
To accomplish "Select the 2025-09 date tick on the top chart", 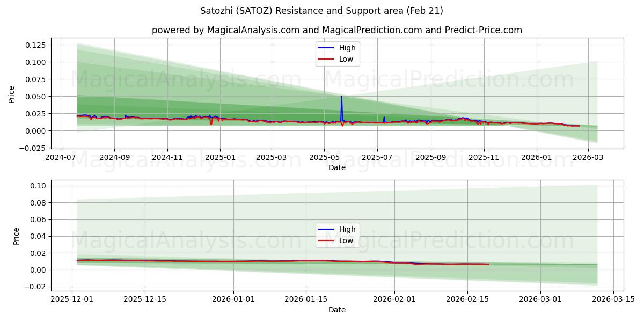I will pos(431,157).
